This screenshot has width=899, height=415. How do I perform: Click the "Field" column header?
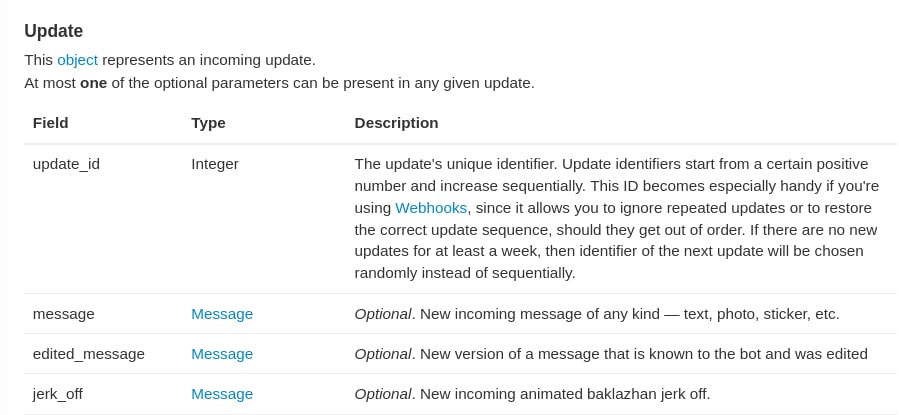pyautogui.click(x=51, y=123)
